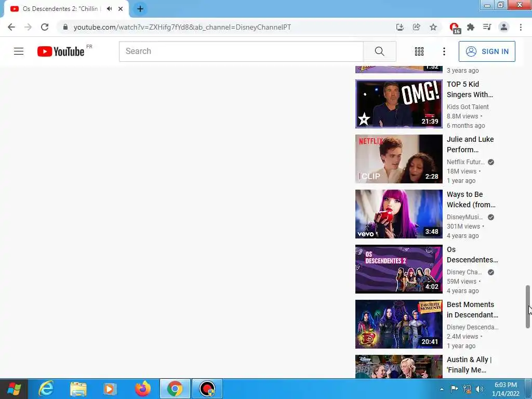Open Action Center flag icon
Viewport: 532px width, 399px height.
coord(454,389)
